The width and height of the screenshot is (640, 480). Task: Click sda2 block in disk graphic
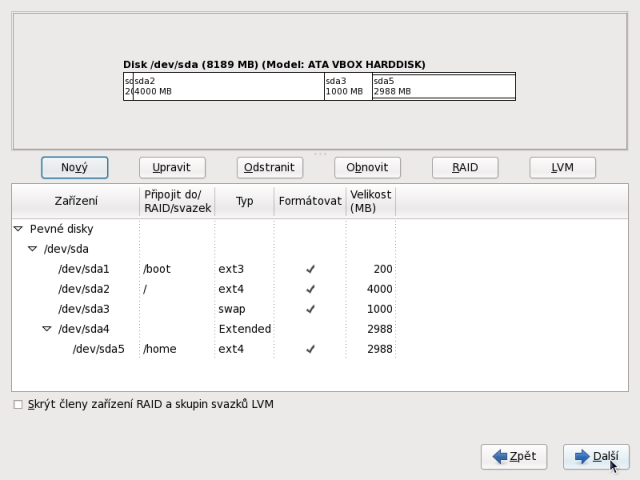(x=228, y=86)
